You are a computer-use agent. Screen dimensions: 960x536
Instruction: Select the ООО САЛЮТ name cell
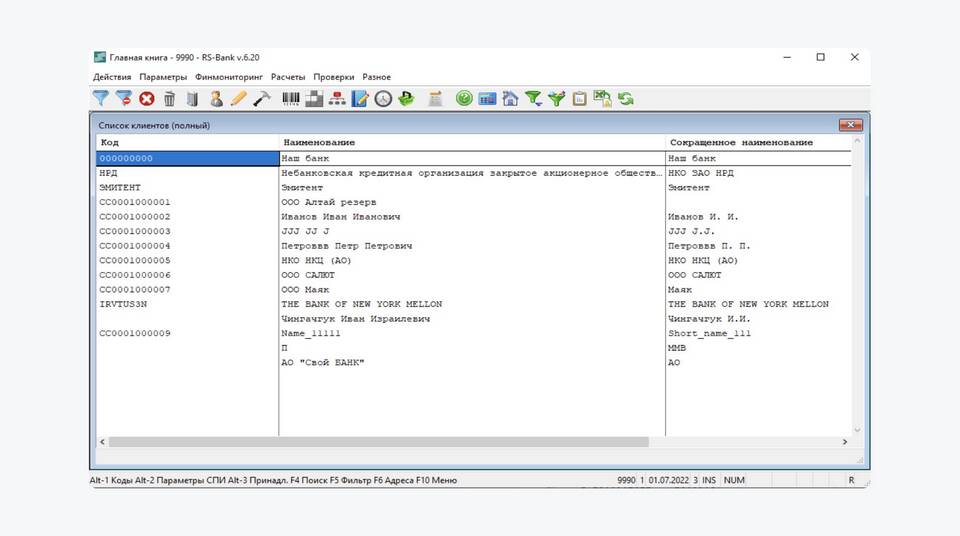point(472,276)
